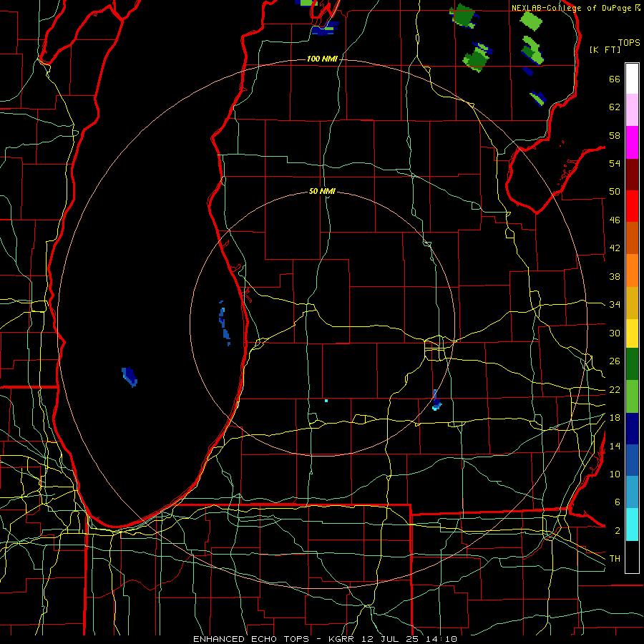Click the 46 value on the scale
This screenshot has height=644, width=644.
tap(615, 220)
